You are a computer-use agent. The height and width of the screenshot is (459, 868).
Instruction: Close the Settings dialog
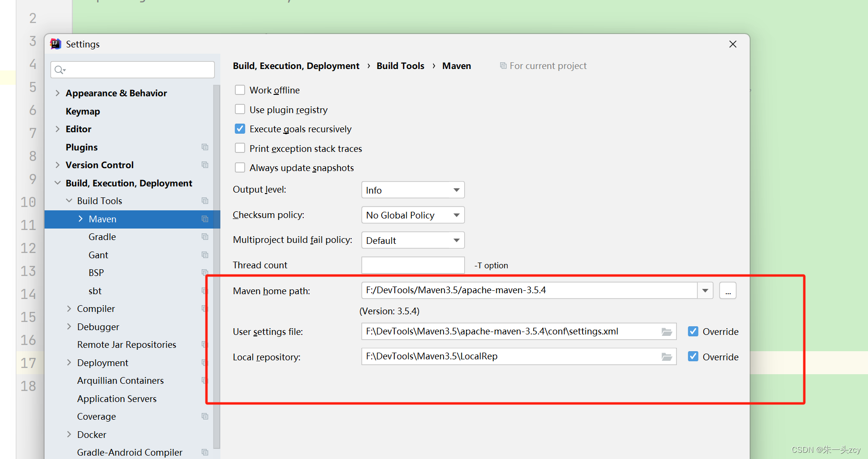(732, 44)
